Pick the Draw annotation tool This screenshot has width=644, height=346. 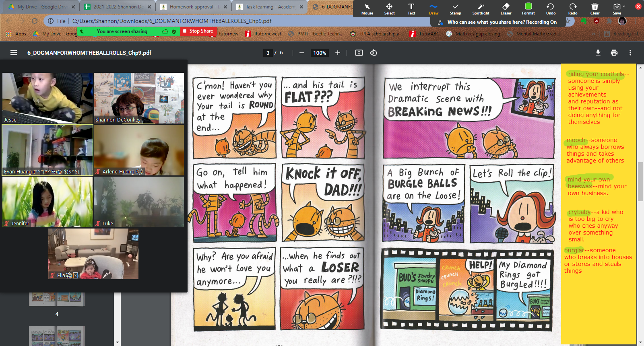(433, 9)
